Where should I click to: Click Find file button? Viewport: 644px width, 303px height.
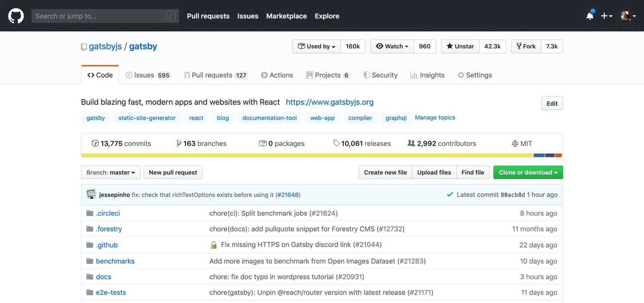[473, 172]
